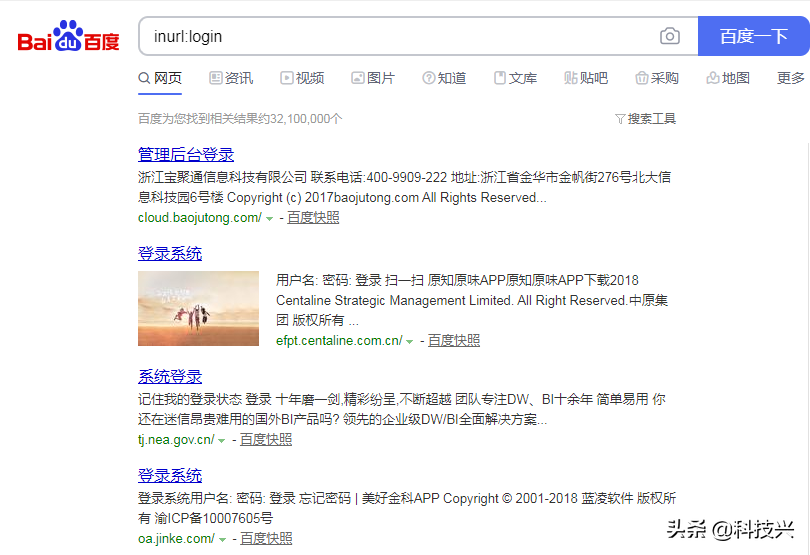Click snippet text starting 浙江宝聚通信息科技有限公司
The image size is (810, 555).
(404, 188)
